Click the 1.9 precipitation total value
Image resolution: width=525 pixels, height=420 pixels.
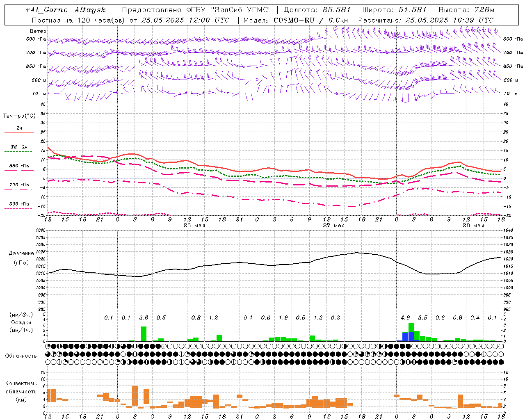(283, 317)
